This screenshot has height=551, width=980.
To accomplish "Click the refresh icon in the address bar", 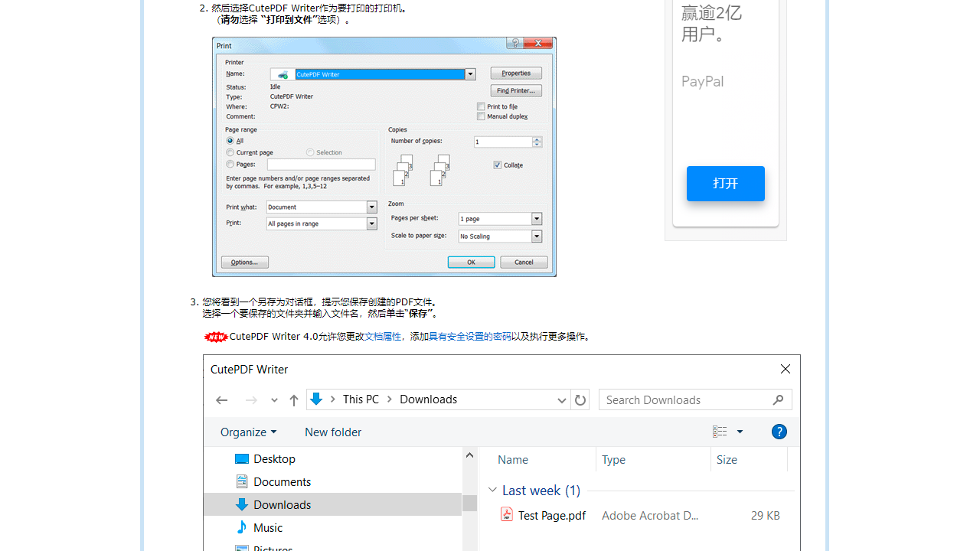I will [580, 399].
